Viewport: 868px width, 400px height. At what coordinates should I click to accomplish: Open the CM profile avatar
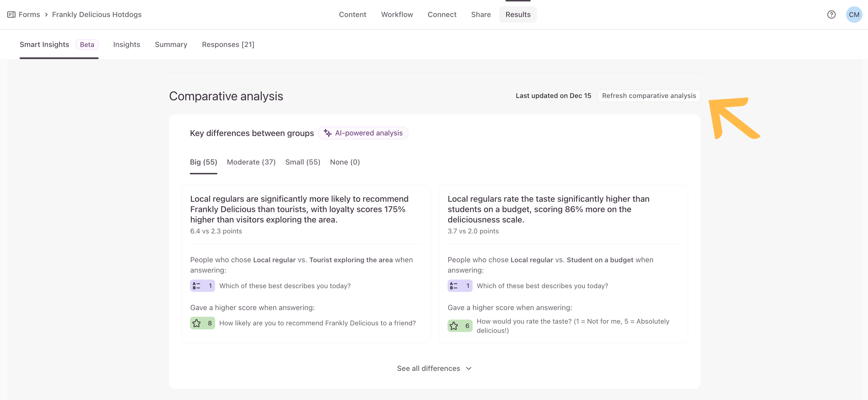(x=854, y=14)
